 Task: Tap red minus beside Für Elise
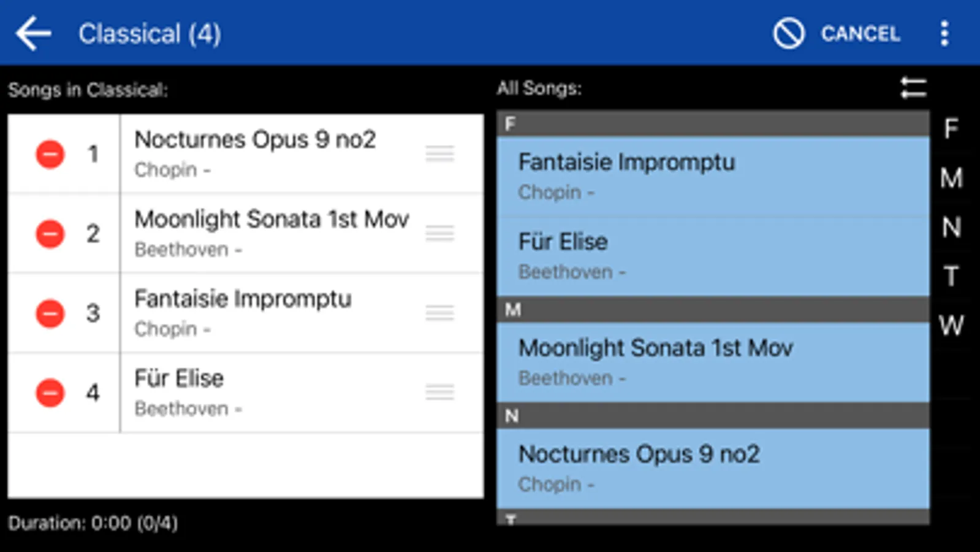(50, 393)
